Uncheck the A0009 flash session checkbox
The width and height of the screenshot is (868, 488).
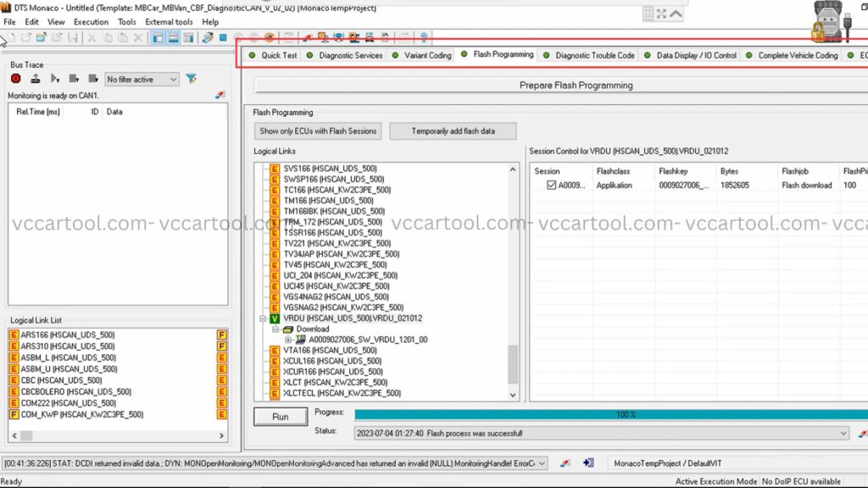click(x=552, y=186)
